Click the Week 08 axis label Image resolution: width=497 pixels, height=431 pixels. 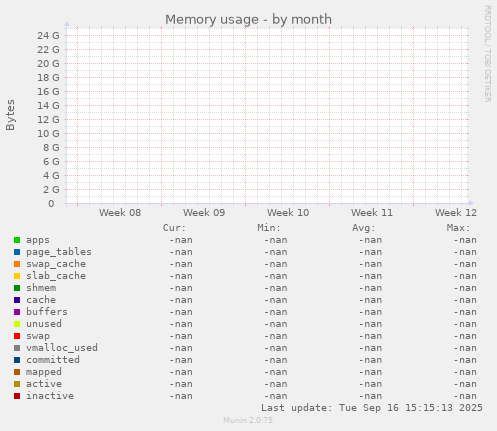click(120, 213)
